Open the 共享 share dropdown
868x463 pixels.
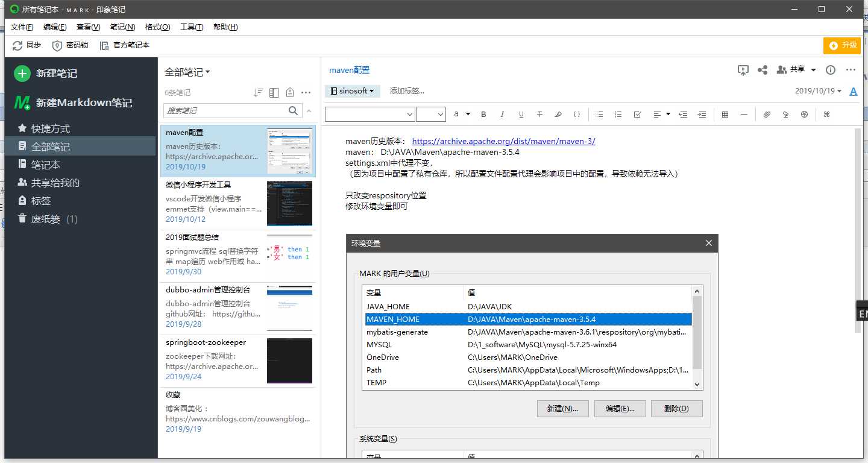pyautogui.click(x=796, y=70)
